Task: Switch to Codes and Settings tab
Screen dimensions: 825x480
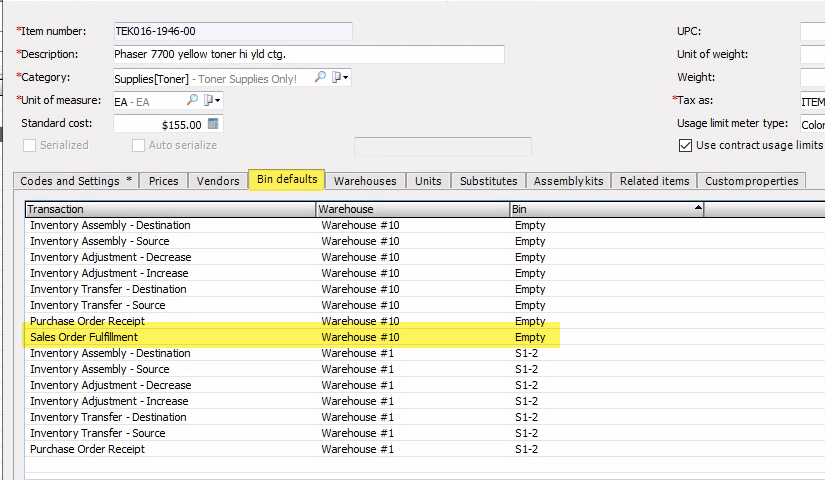Action: [76, 181]
